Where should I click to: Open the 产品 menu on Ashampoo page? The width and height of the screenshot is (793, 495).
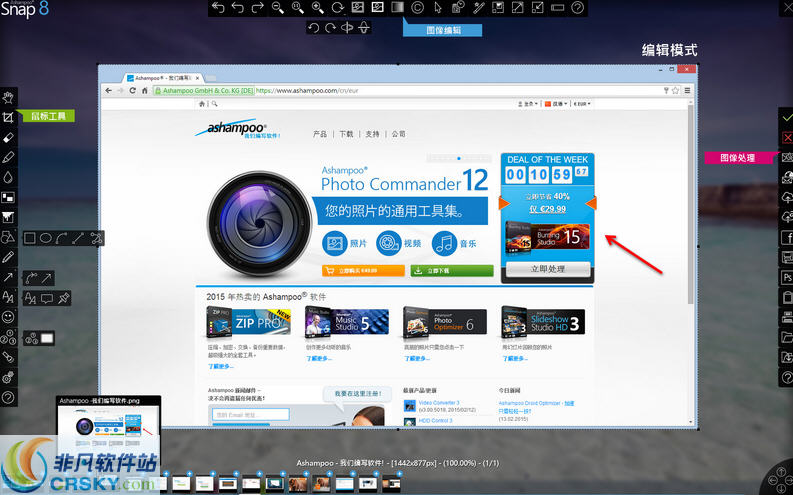(320, 134)
